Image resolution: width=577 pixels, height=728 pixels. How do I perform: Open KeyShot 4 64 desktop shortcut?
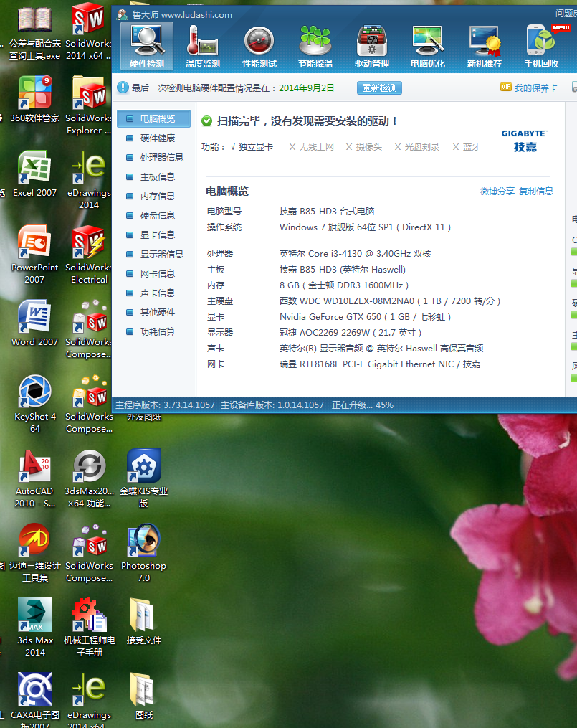point(35,404)
